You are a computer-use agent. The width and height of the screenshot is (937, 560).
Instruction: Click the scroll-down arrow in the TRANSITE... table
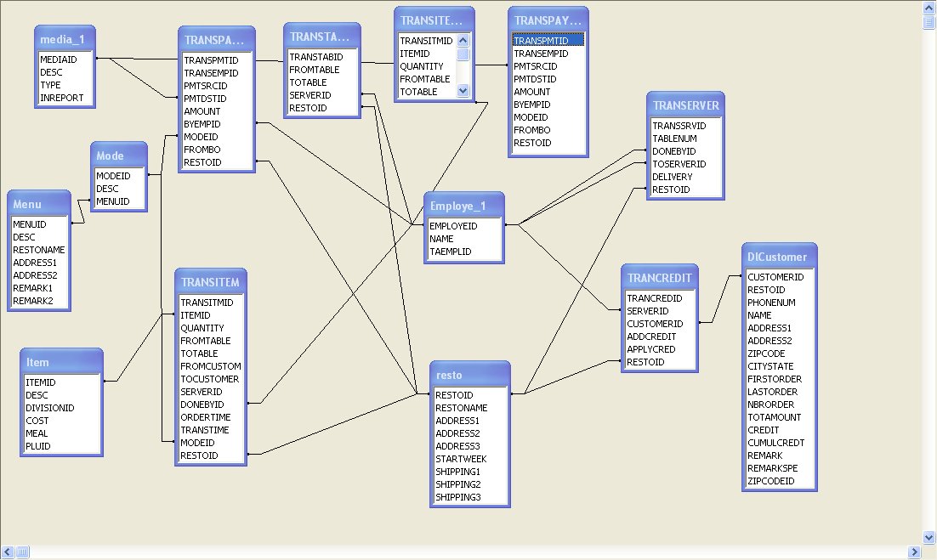pyautogui.click(x=463, y=91)
